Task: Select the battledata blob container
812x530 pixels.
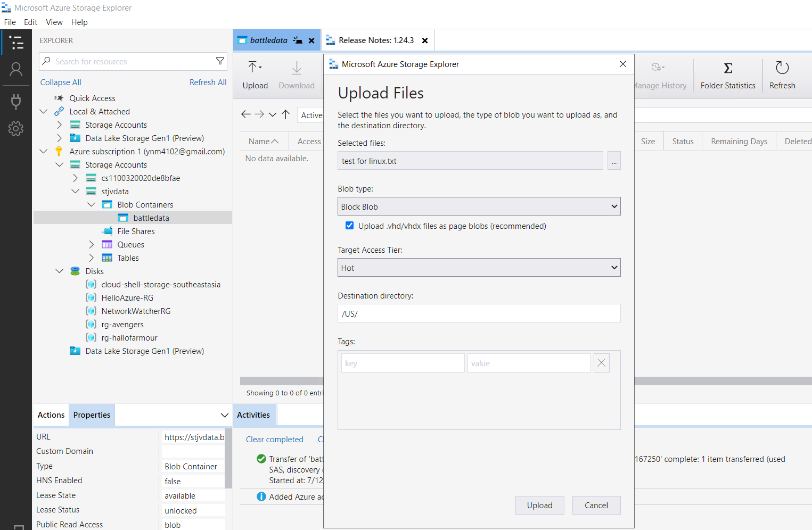Action: [x=151, y=218]
